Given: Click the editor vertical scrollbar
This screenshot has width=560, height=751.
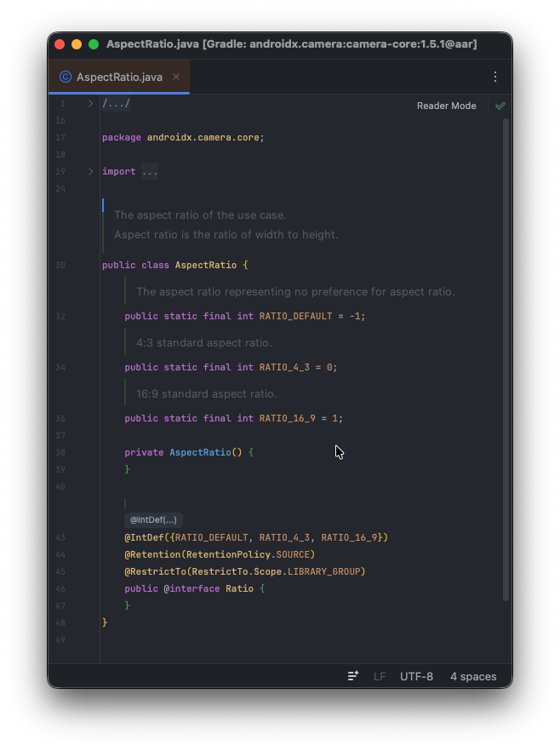Looking at the screenshot, I should pos(506,341).
